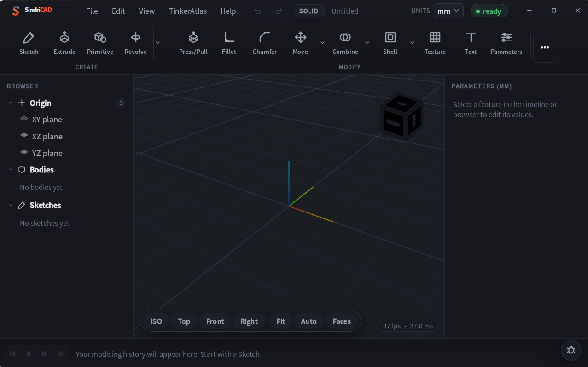
Task: Play the modeling timeline
Action: point(44,354)
